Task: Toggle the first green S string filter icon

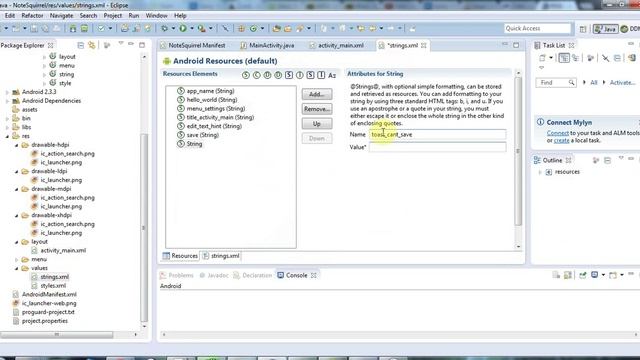Action: [x=246, y=75]
